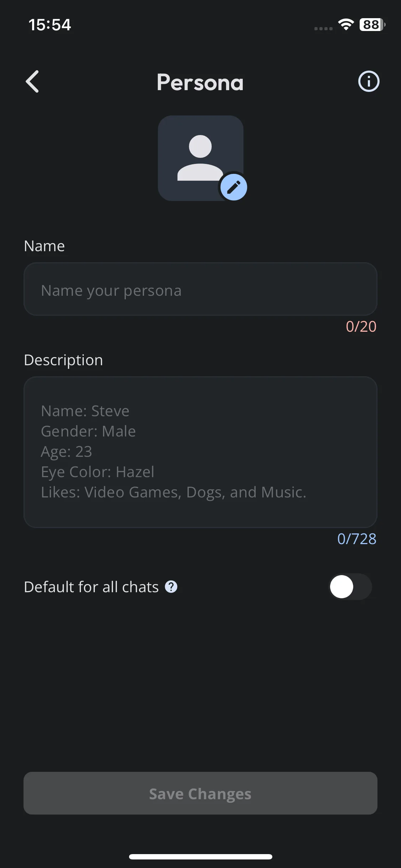Enable the Default for all chats switch

(350, 587)
